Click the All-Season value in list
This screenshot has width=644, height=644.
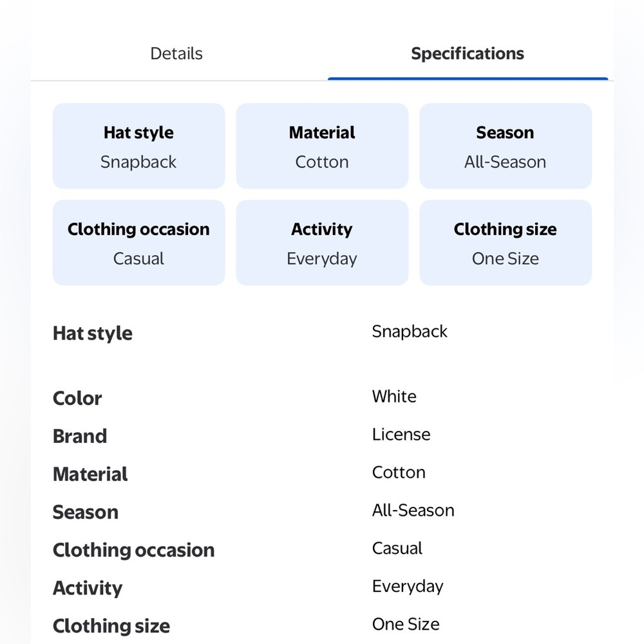[413, 510]
